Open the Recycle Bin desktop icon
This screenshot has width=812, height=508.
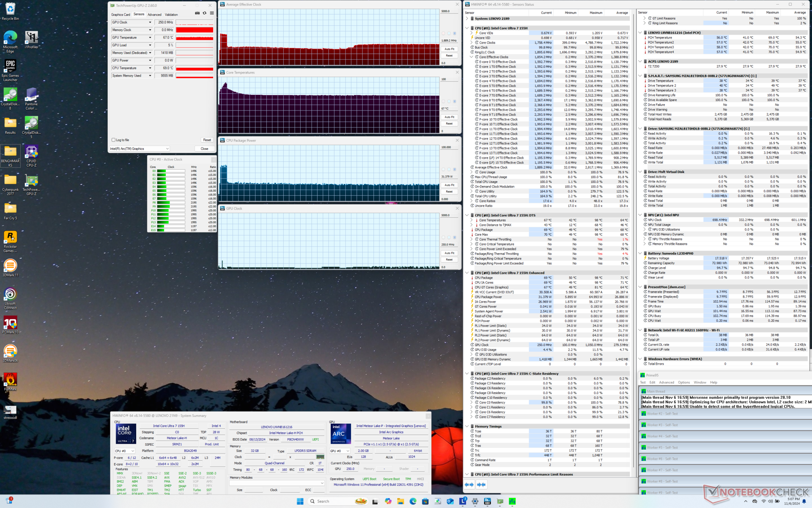tap(10, 12)
